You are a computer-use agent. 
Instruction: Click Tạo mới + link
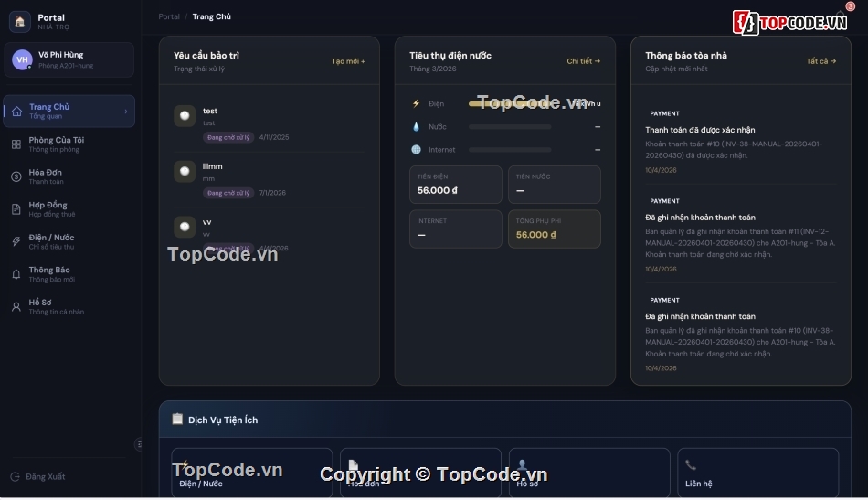[348, 61]
